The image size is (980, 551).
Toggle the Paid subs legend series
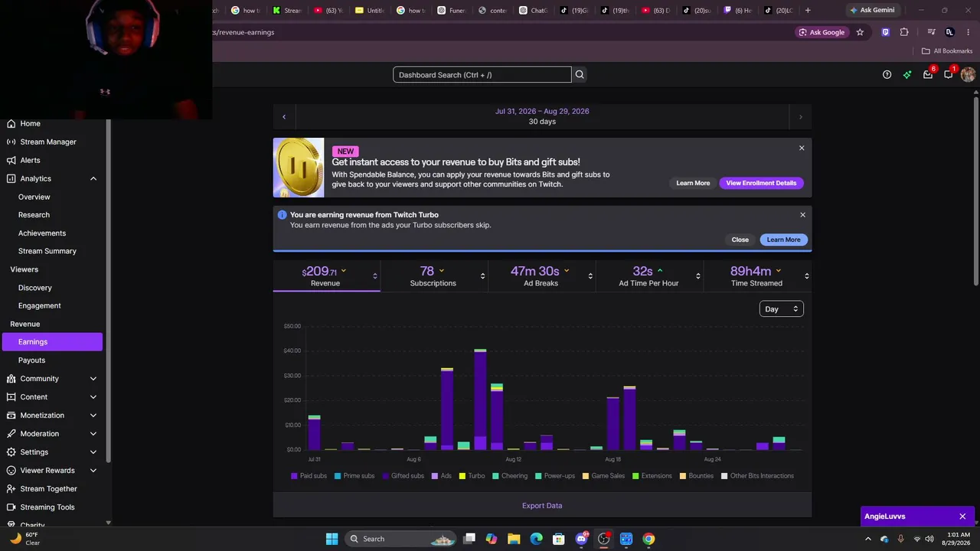pos(309,476)
